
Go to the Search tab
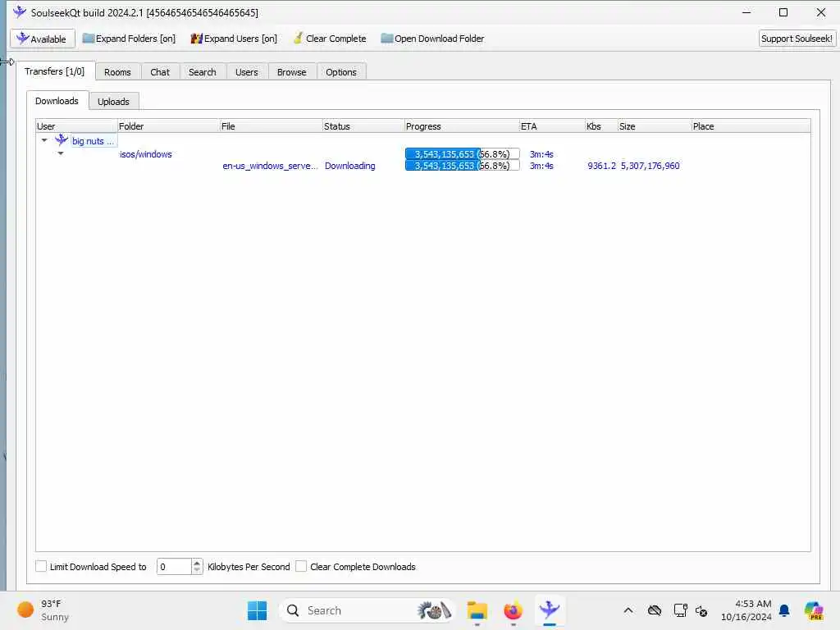point(202,72)
